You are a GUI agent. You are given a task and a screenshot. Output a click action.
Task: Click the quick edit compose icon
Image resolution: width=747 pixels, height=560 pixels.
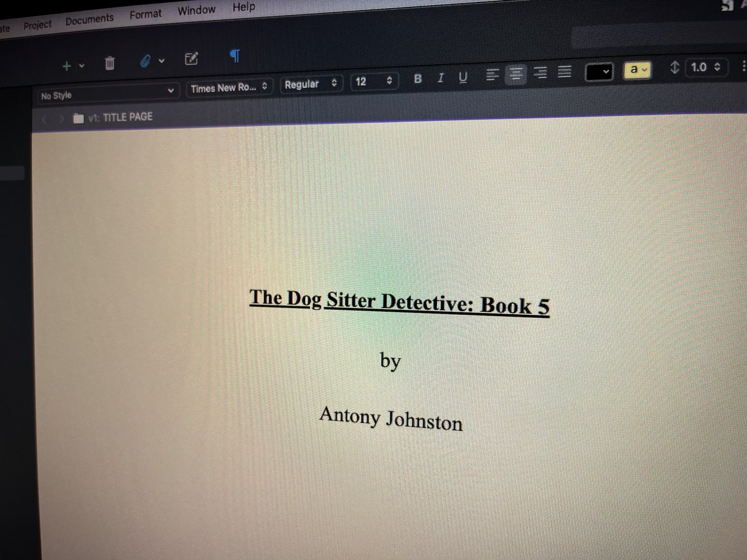tap(192, 58)
